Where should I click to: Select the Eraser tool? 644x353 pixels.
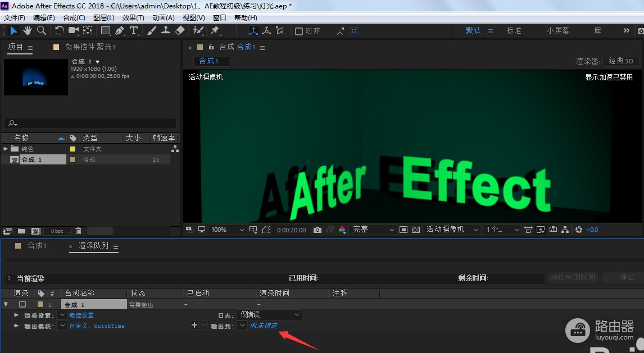[179, 31]
